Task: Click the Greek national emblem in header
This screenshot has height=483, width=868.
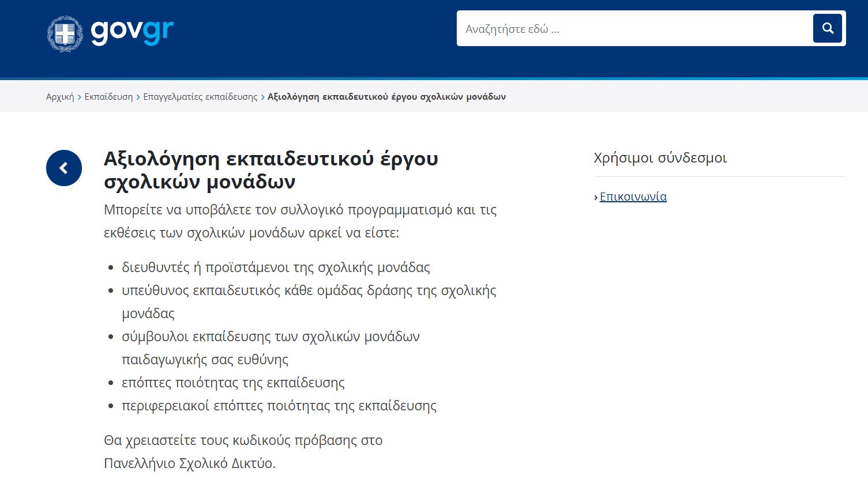Action: pos(65,34)
